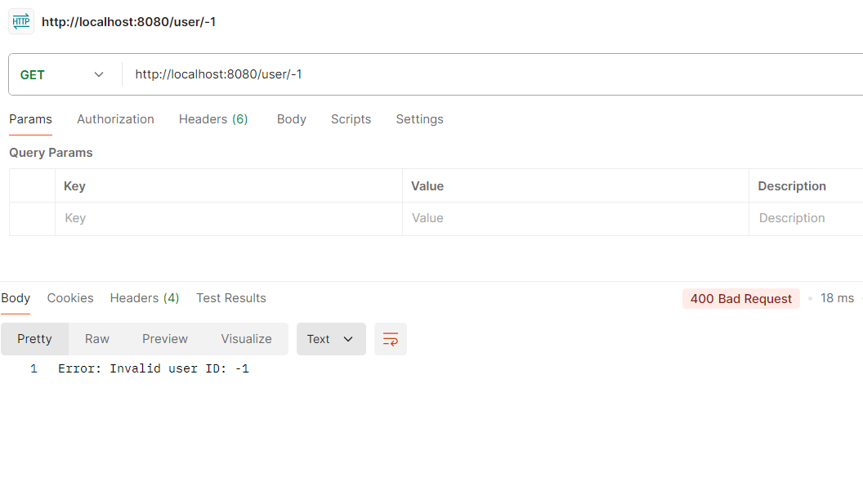View the response Cookies tab
The width and height of the screenshot is (863, 504).
(70, 298)
